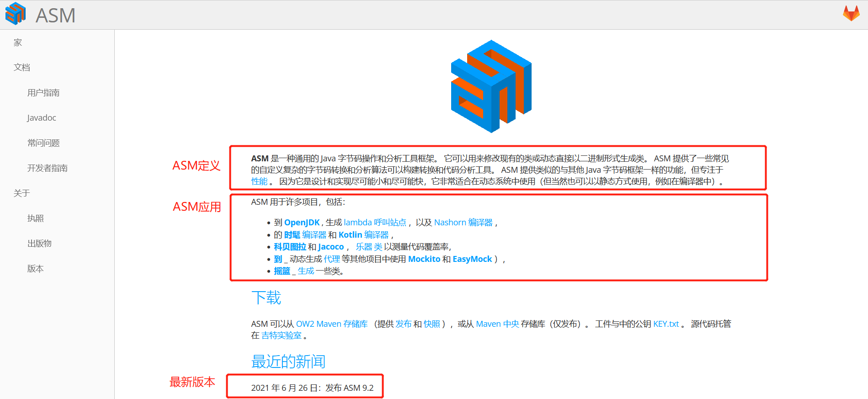The height and width of the screenshot is (399, 868).
Task: Open the OpenJDK link
Action: click(x=302, y=223)
